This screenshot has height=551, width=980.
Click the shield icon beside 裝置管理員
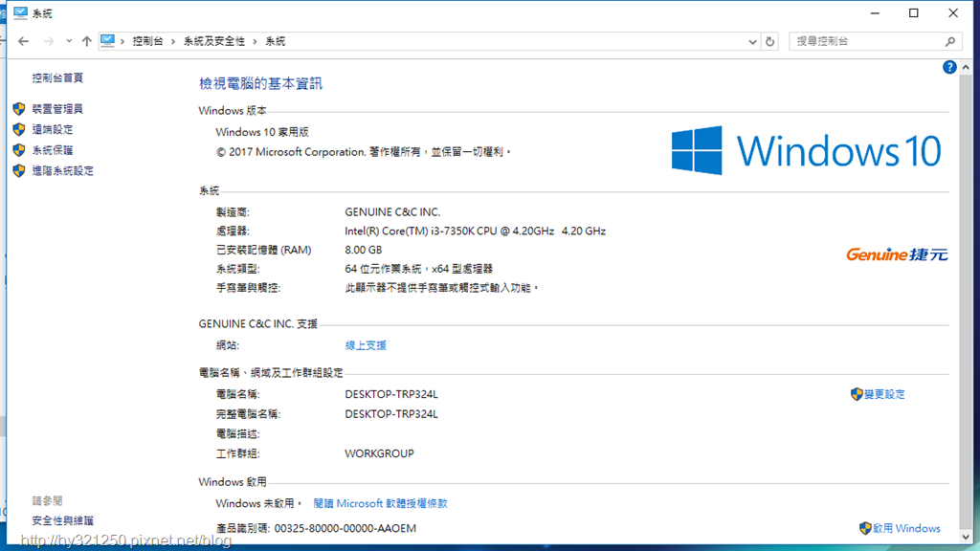pos(19,109)
